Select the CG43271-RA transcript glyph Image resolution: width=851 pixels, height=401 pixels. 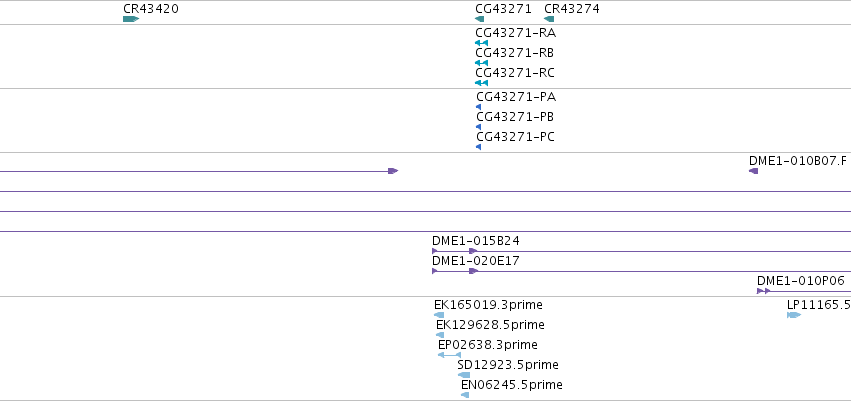(481, 43)
